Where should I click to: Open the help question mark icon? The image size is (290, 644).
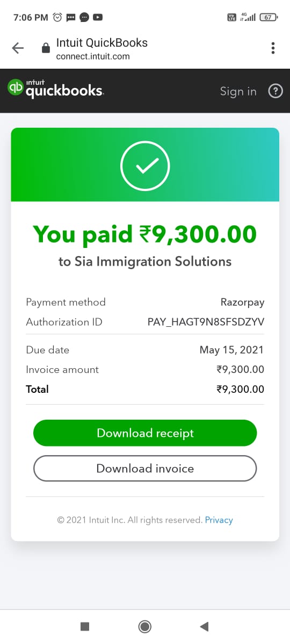click(x=275, y=91)
